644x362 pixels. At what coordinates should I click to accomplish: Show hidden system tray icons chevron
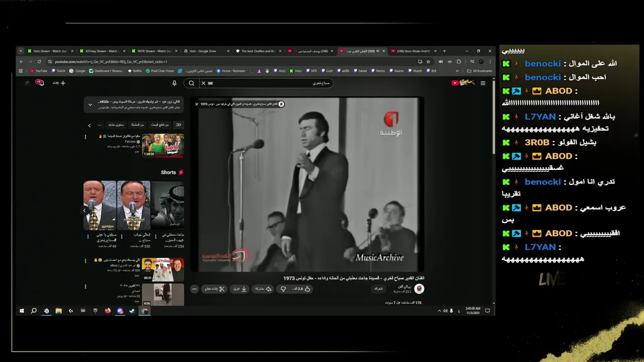pos(439,311)
